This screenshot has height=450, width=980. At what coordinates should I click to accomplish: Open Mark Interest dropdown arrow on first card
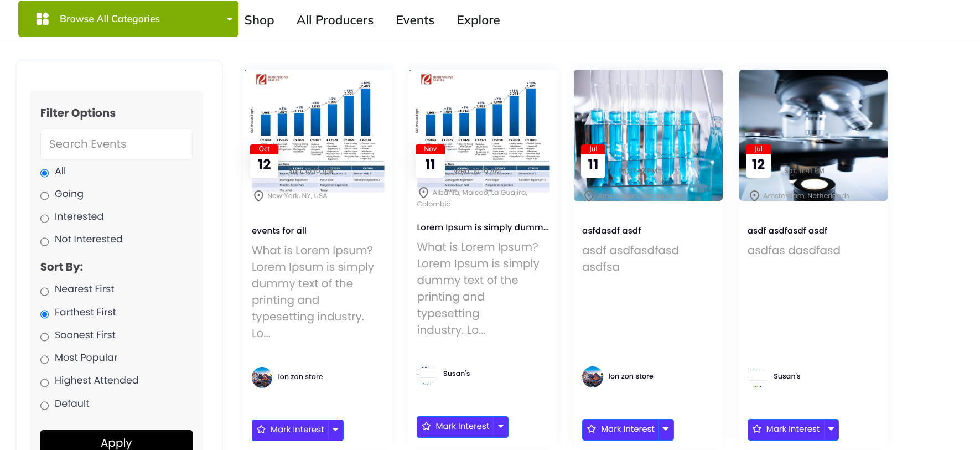pos(335,430)
